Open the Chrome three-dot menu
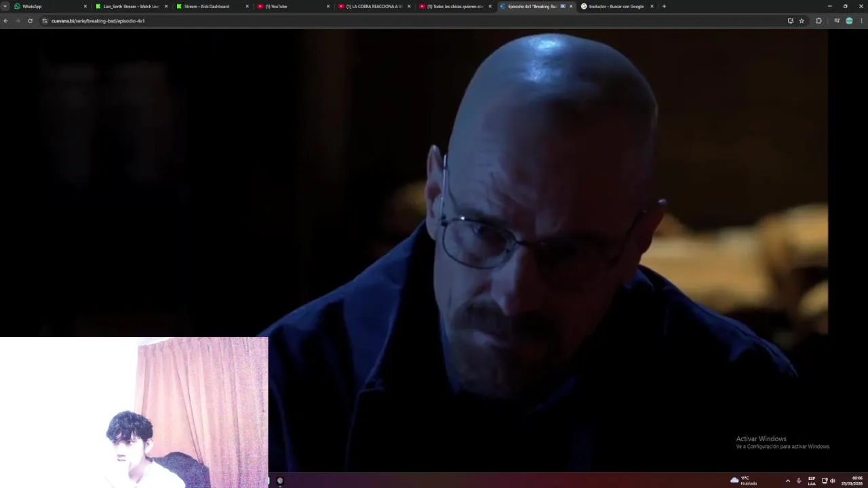Viewport: 868px width, 488px height. tap(862, 21)
